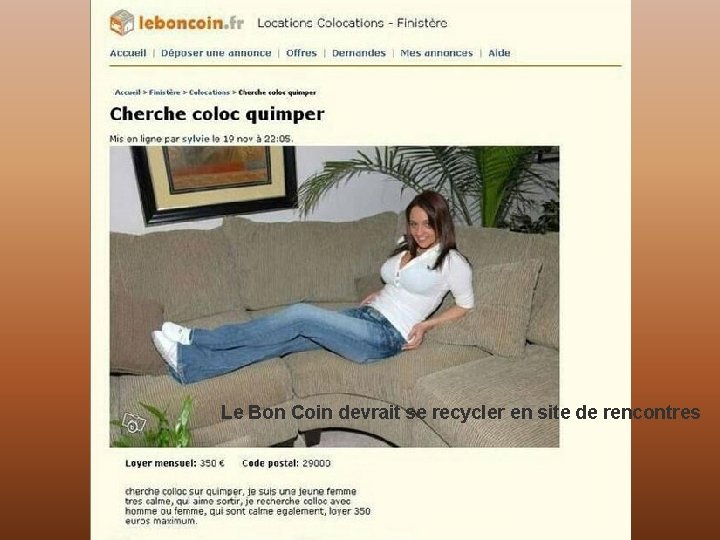Click the Cherche coloc quimper title
720x540 pixels.
pyautogui.click(x=217, y=114)
